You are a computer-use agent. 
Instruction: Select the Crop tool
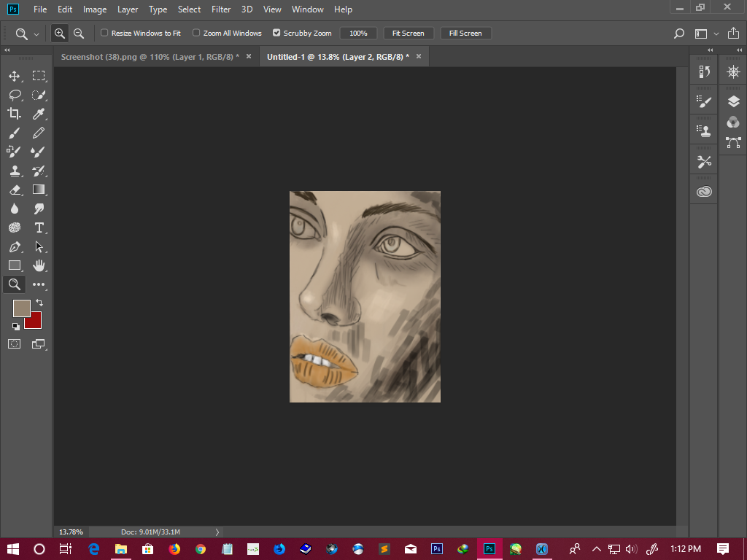(14, 114)
